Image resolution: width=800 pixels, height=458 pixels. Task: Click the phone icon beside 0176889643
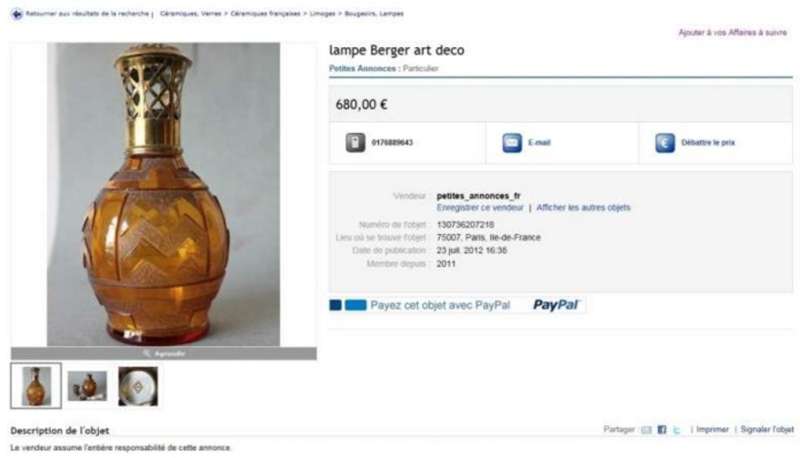click(x=355, y=142)
